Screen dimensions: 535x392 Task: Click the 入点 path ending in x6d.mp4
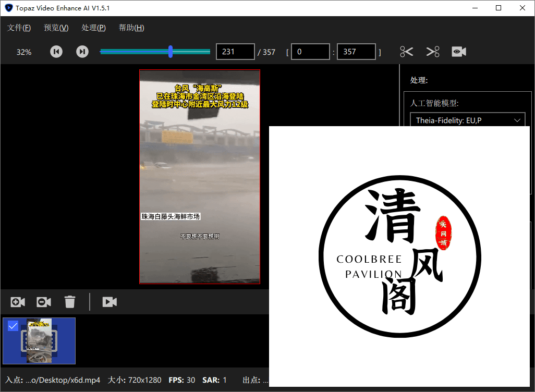coord(53,380)
